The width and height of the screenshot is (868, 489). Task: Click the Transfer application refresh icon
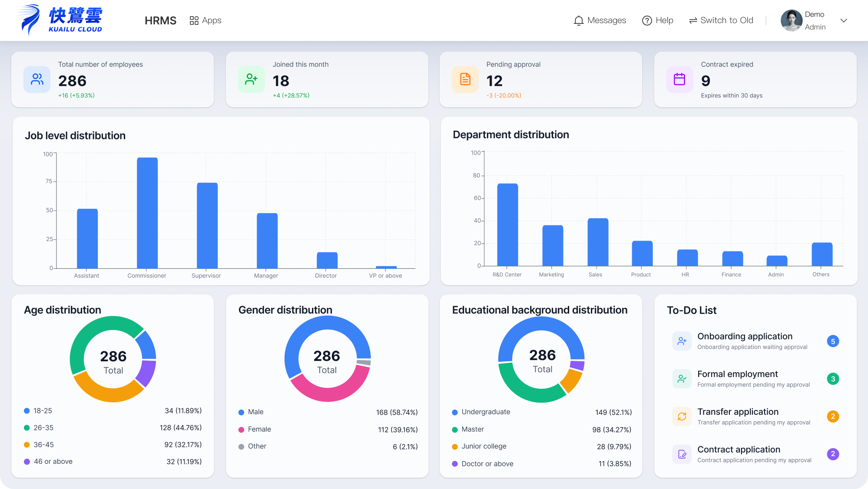click(x=682, y=416)
